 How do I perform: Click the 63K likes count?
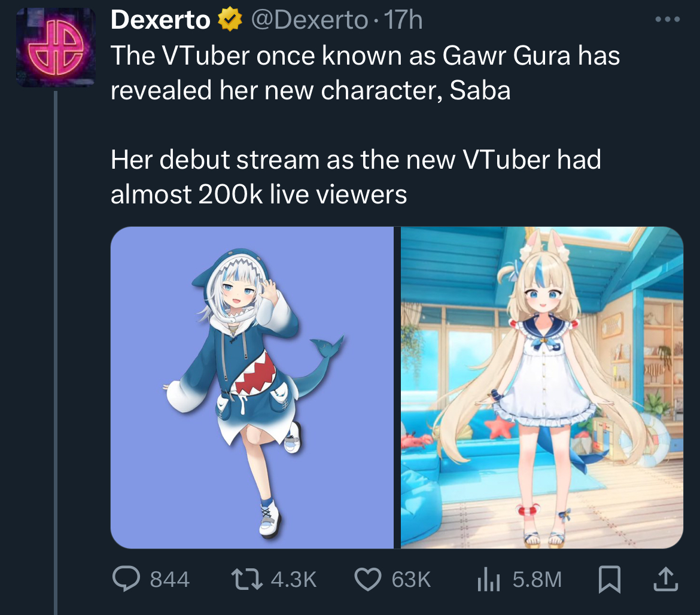point(411,579)
